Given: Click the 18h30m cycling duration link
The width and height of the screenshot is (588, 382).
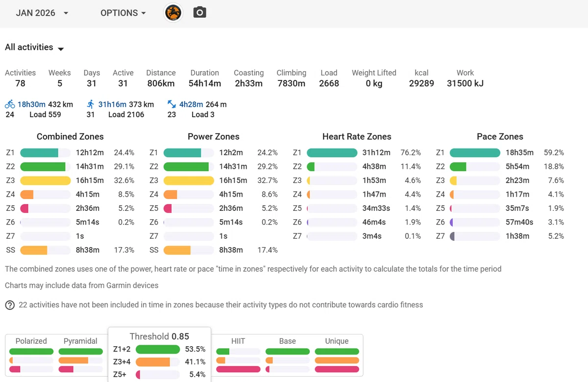Looking at the screenshot, I should coord(31,104).
